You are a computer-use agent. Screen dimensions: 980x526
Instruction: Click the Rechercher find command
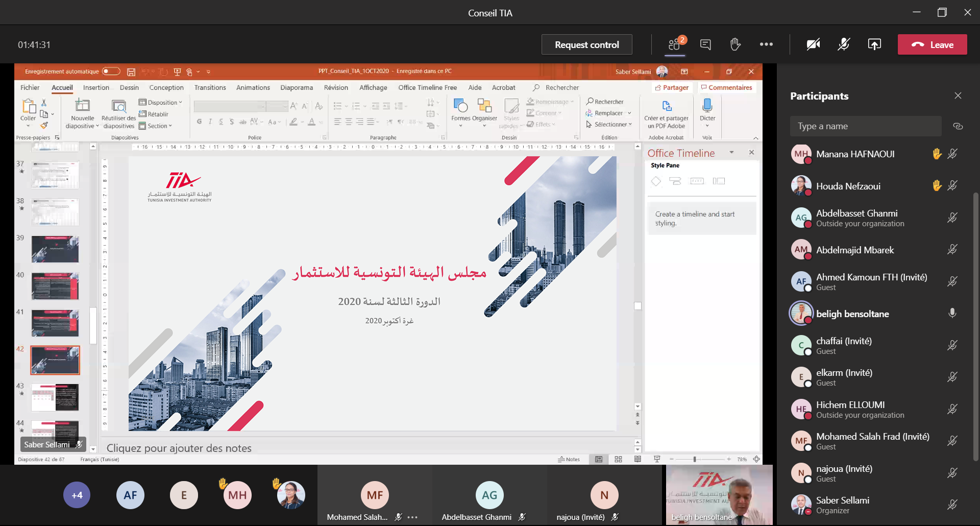point(605,102)
